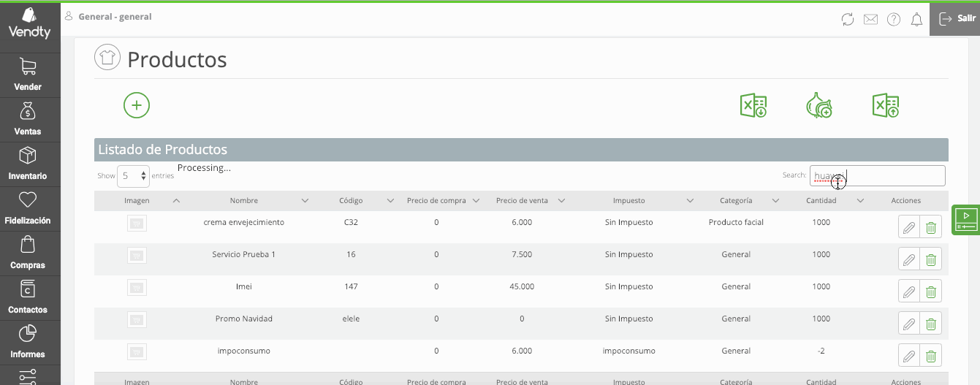Edit the Servicio Prueba 1 product
The image size is (980, 385).
908,259
